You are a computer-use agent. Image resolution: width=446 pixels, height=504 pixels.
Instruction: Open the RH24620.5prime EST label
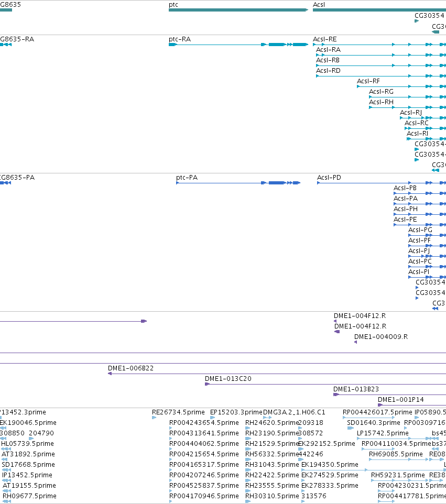[272, 423]
